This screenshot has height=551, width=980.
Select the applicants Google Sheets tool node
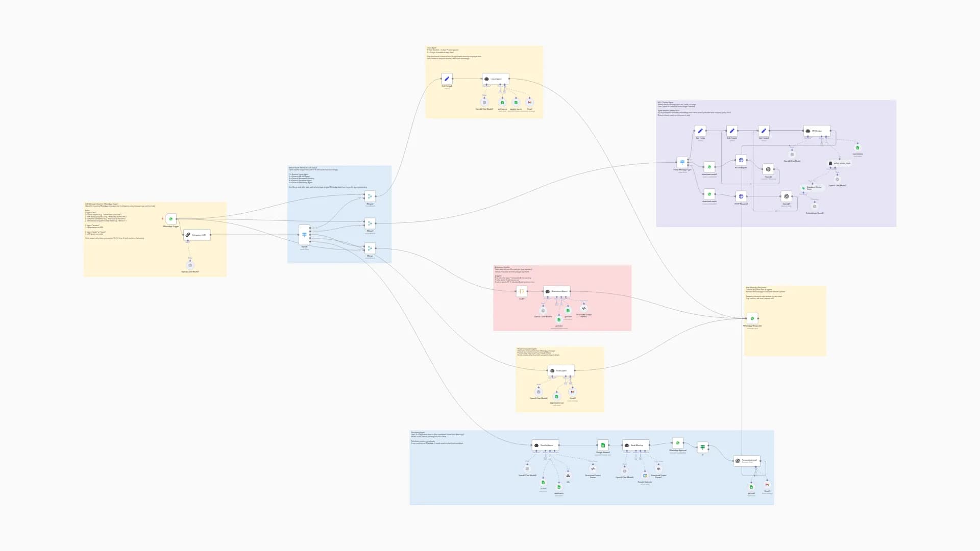pos(559,487)
